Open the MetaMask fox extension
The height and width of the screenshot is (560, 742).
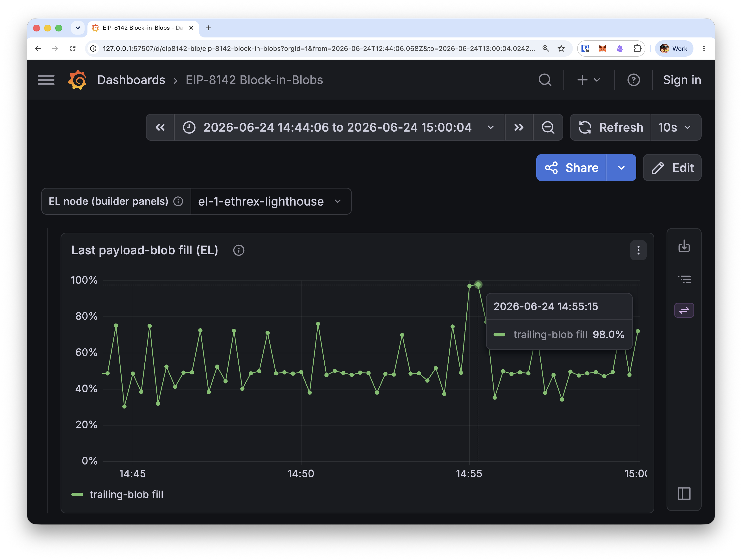tap(602, 49)
